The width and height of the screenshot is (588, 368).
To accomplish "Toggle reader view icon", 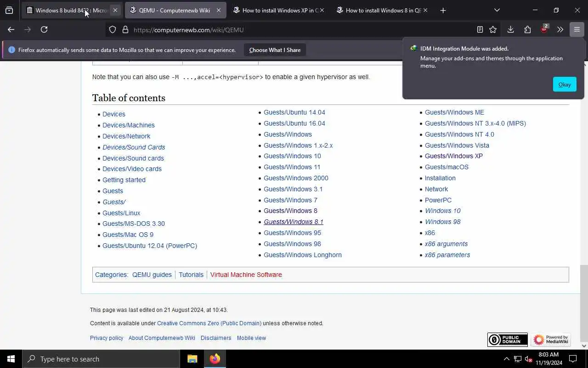I will (x=480, y=29).
